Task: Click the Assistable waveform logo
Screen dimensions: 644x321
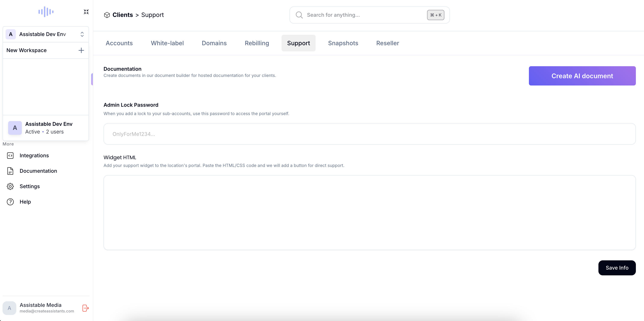Action: (46, 12)
